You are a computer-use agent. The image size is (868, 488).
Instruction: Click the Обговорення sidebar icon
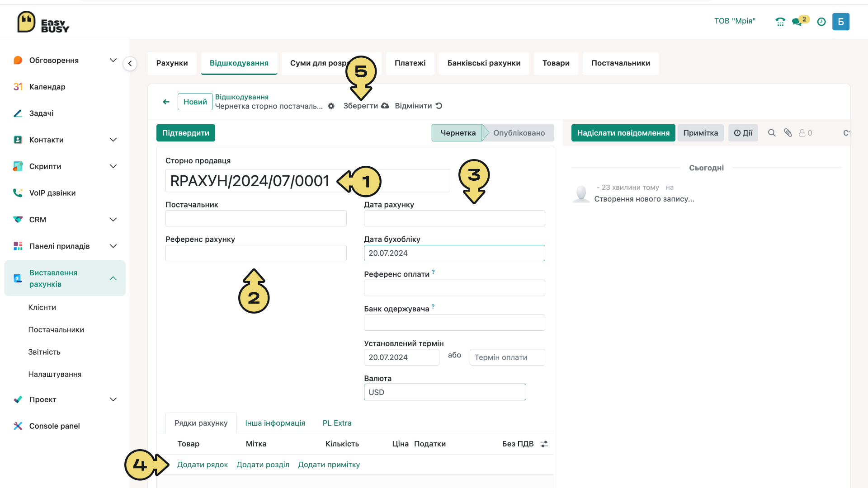[18, 60]
